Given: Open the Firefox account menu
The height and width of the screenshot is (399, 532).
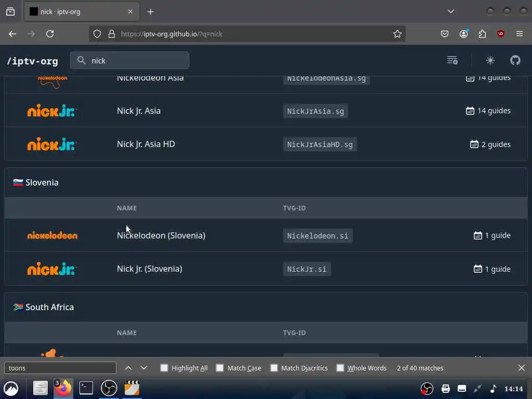Looking at the screenshot, I should (464, 34).
